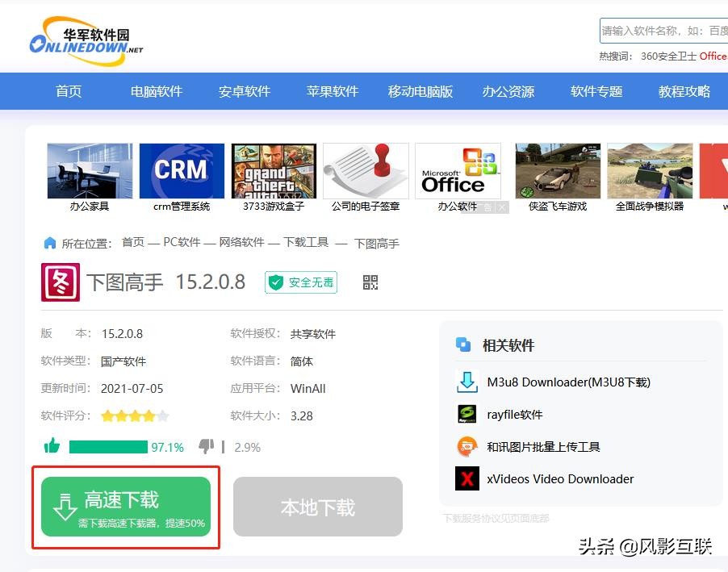This screenshot has width=728, height=572.
Task: Open the QR code icon beside 安全无毒
Action: [x=370, y=283]
